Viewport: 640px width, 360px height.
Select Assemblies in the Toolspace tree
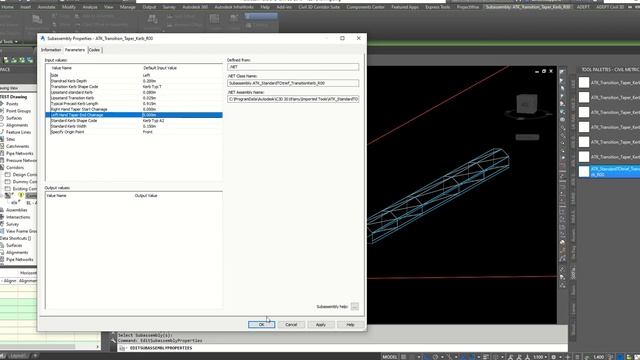16,210
